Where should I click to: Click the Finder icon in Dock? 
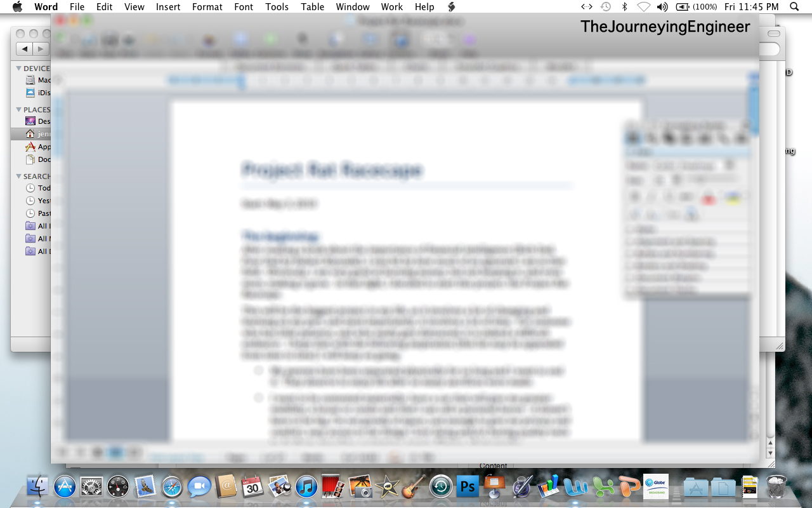point(38,488)
